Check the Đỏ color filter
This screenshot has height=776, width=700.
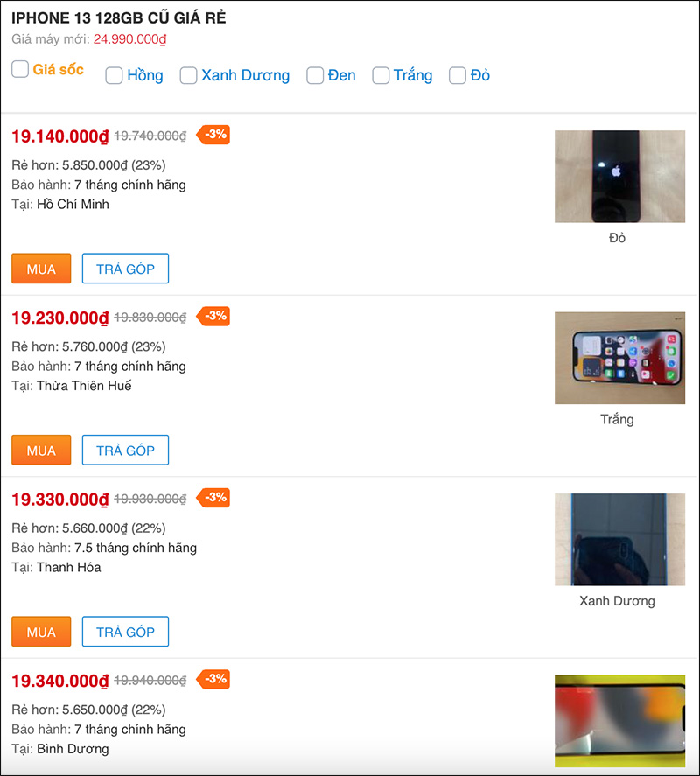(458, 76)
